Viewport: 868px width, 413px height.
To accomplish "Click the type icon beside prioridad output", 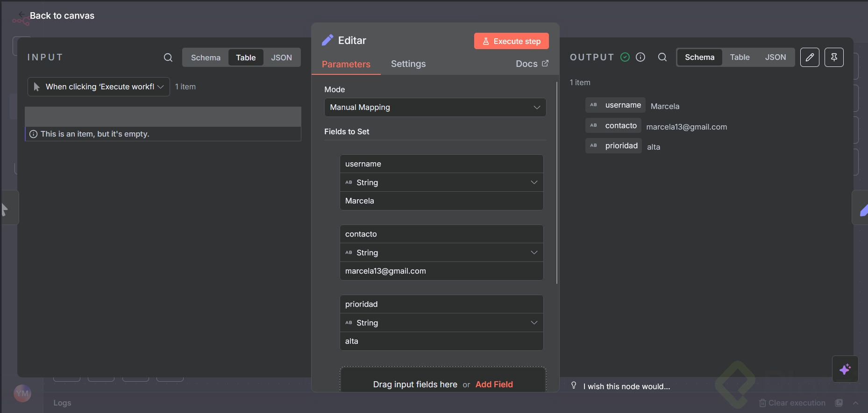I will coord(593,145).
